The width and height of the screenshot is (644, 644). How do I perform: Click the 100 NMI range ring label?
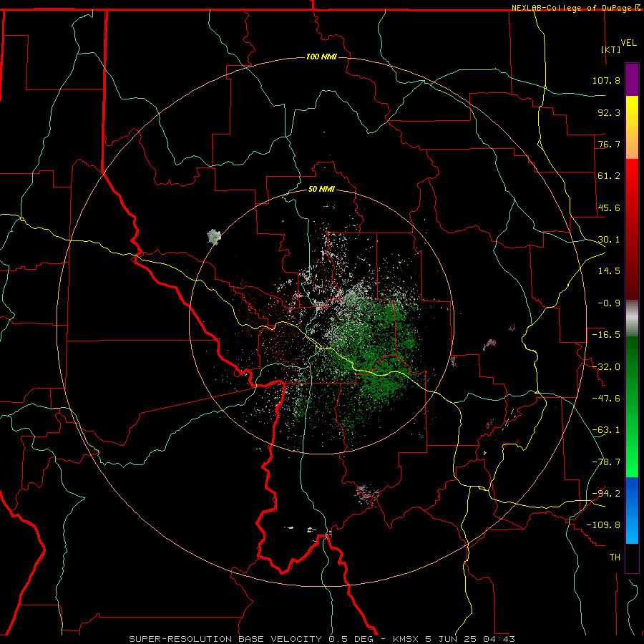coord(321,57)
